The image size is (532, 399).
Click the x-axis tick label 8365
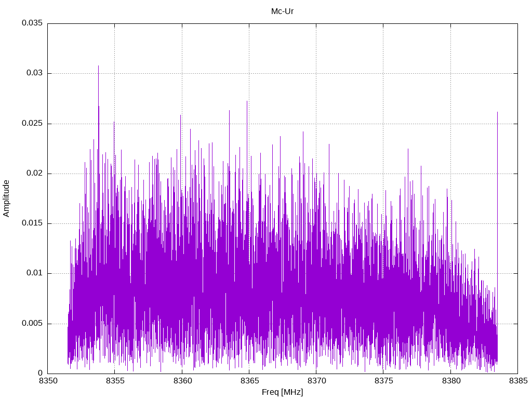pos(250,381)
